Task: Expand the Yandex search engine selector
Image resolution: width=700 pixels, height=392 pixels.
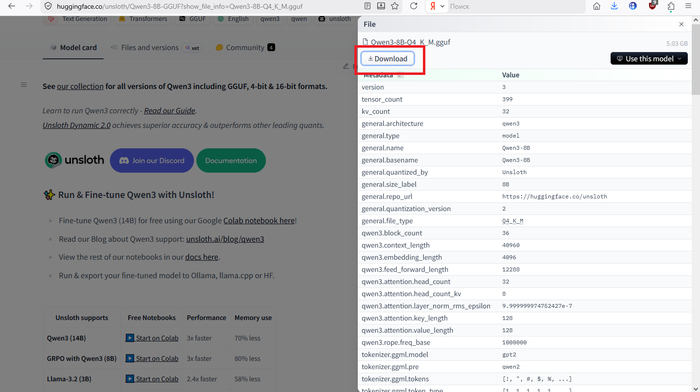Action: (437, 6)
